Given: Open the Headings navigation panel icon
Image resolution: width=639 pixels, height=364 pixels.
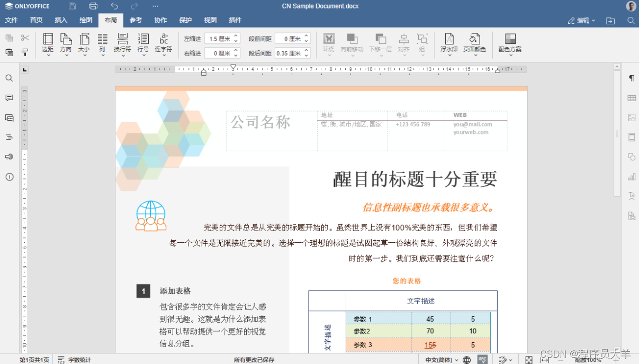Looking at the screenshot, I should click(10, 137).
